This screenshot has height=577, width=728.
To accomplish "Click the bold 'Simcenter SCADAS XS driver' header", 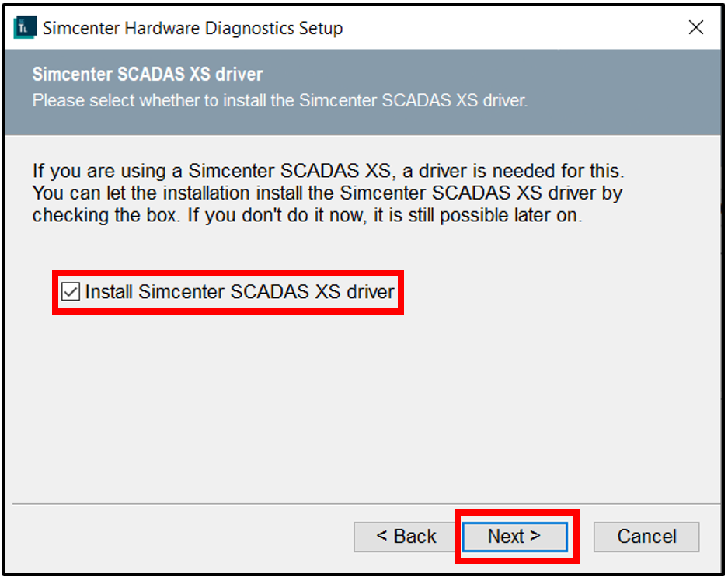I will pos(148,75).
